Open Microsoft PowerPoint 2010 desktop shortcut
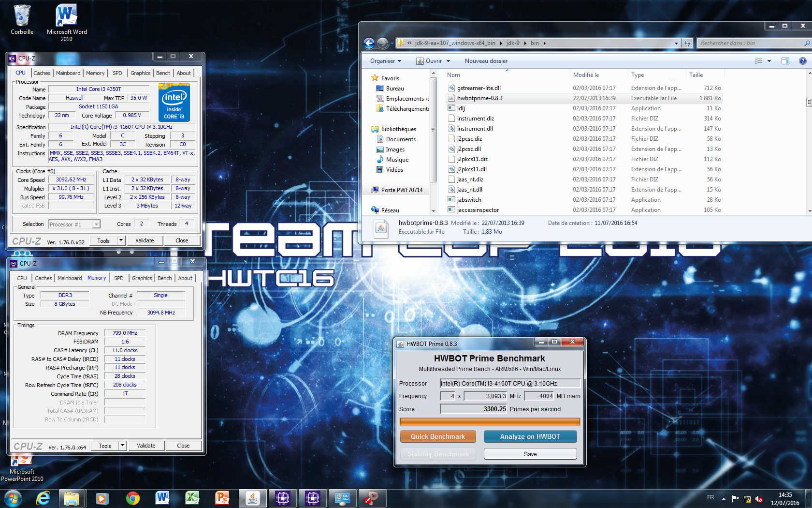This screenshot has height=508, width=812. click(x=22, y=468)
